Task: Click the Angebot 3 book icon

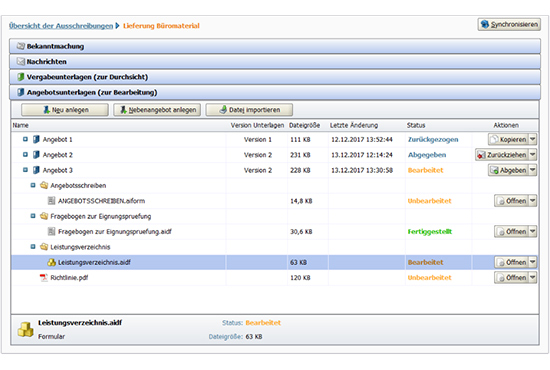Action: coord(36,170)
